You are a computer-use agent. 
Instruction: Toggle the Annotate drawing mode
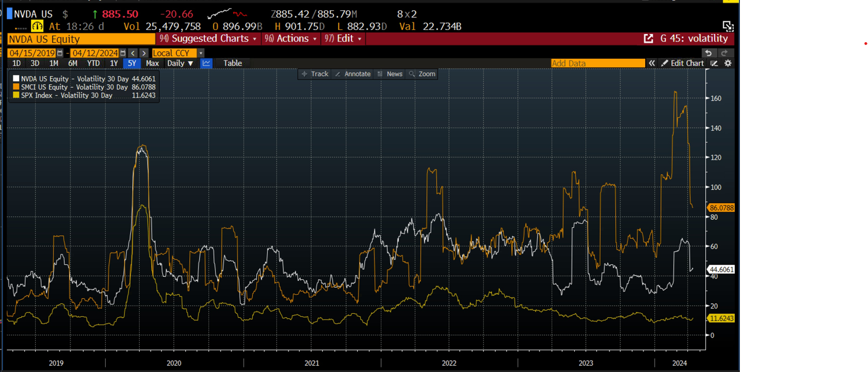353,74
